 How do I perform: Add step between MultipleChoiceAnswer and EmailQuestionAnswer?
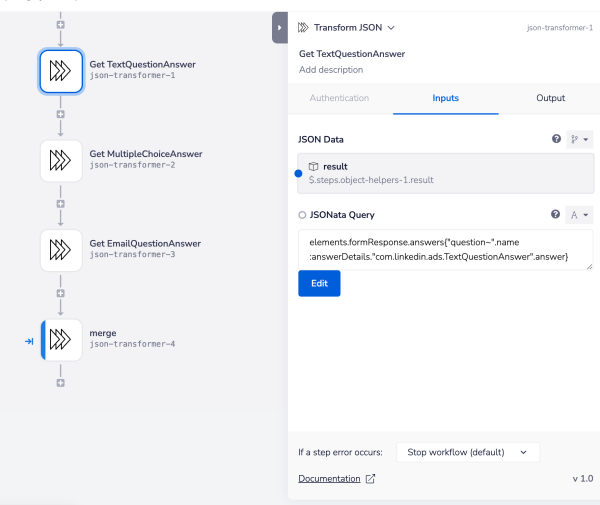click(x=61, y=204)
